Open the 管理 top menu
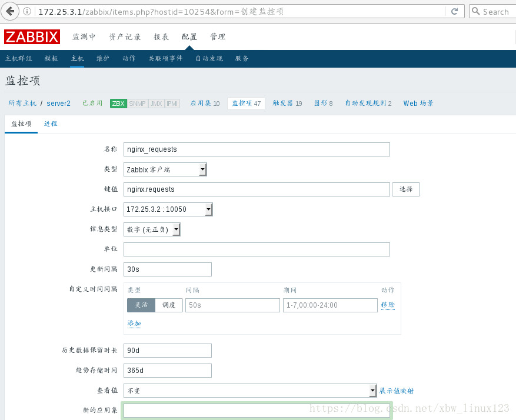Screen dimensions: 516x420 click(218, 36)
